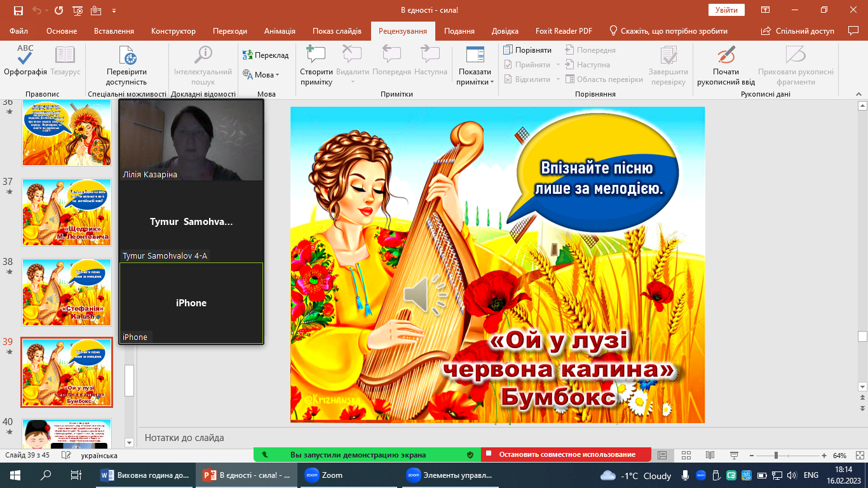Click Остановить совместное использование button
Screen dimensions: 868x488
(x=567, y=454)
